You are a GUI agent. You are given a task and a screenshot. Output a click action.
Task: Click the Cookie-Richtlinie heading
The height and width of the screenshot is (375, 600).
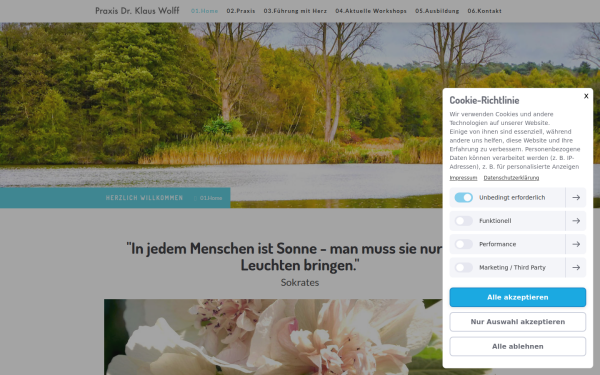(x=484, y=100)
